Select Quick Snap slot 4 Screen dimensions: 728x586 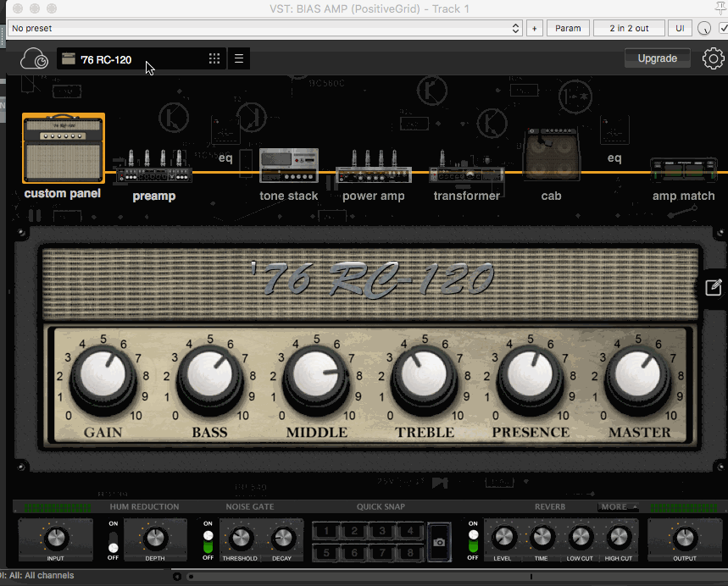tap(410, 531)
